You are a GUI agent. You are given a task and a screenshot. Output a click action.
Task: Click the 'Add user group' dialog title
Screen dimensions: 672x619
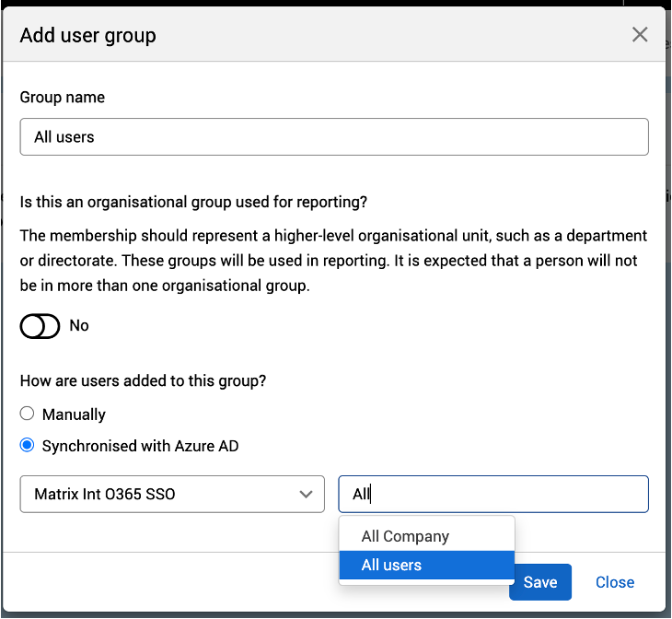pos(88,36)
